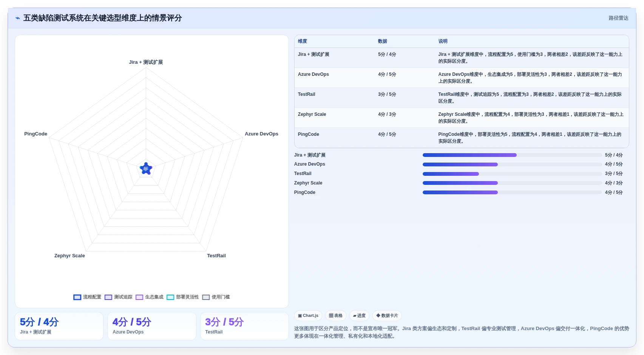Select the TestRail table row name
Viewport: 644px width, 355px height.
click(306, 94)
